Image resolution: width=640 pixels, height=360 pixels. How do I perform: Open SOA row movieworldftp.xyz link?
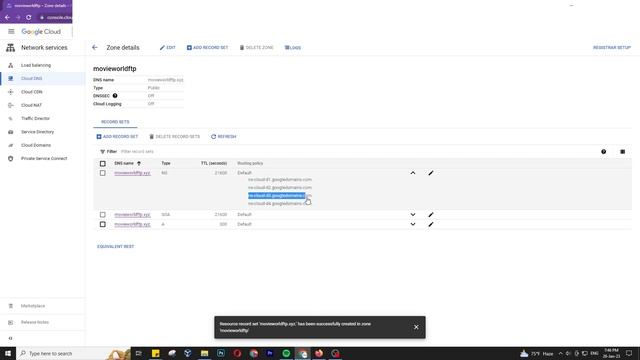pyautogui.click(x=132, y=215)
